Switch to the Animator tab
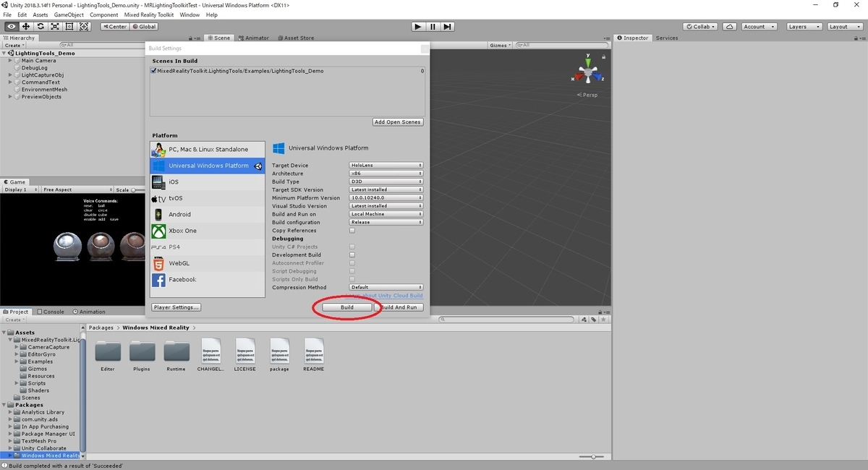 253,38
